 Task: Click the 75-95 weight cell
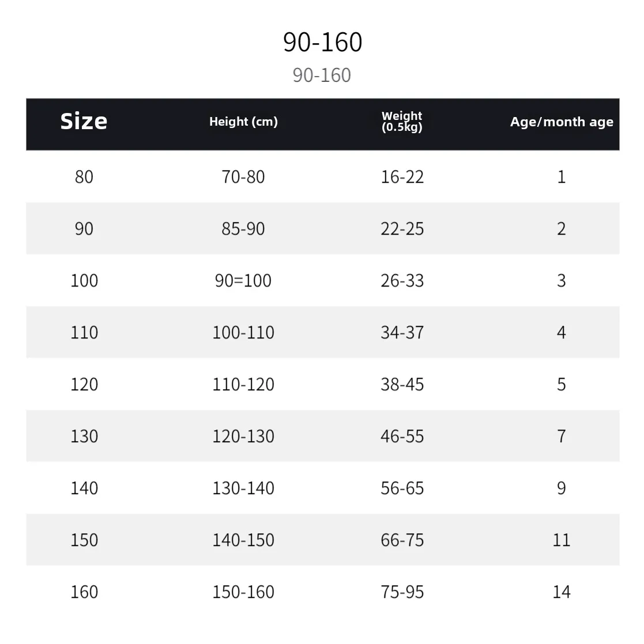coord(402,592)
